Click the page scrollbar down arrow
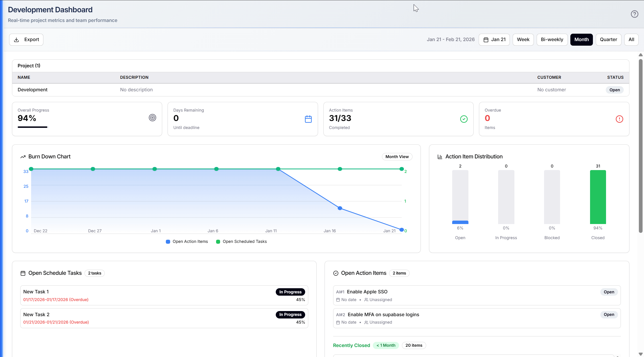Image resolution: width=644 pixels, height=357 pixels. [641, 354]
